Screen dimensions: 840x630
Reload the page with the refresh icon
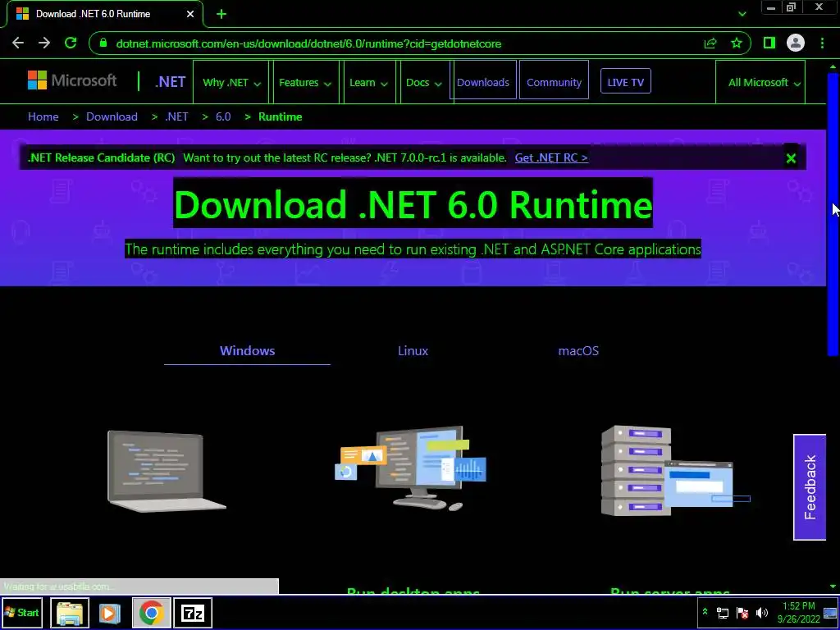(x=71, y=43)
